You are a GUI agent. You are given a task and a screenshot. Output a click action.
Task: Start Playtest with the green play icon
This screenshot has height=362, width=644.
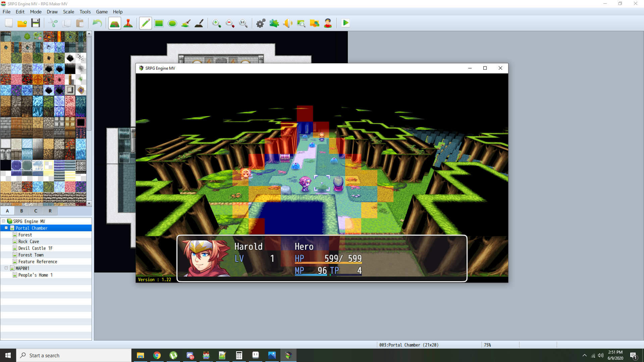point(345,23)
